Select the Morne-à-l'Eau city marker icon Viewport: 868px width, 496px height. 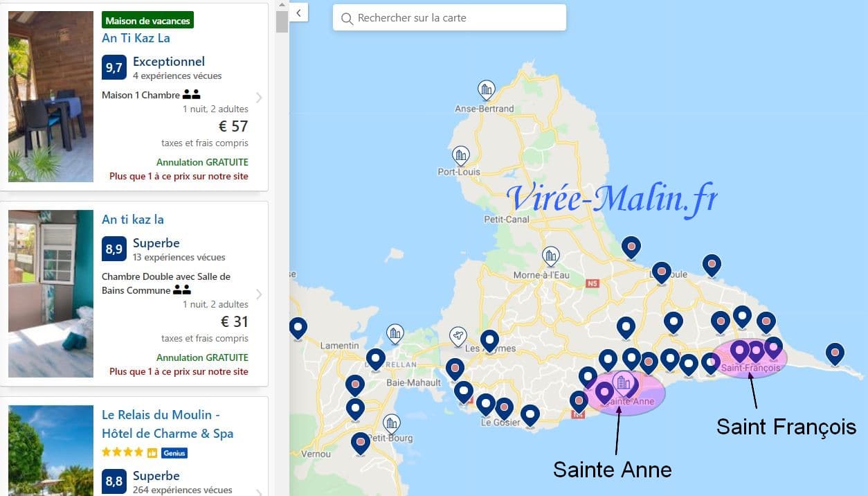point(551,256)
